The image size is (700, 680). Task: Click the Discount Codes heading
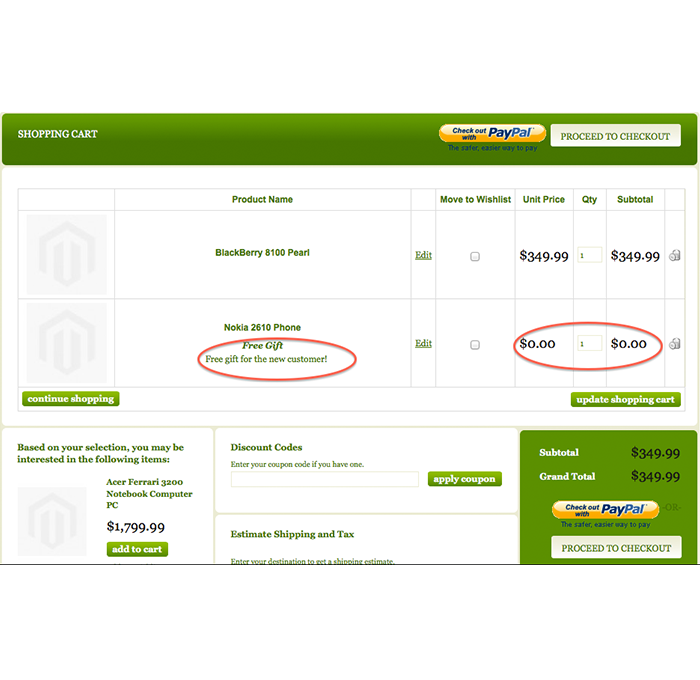click(x=267, y=447)
